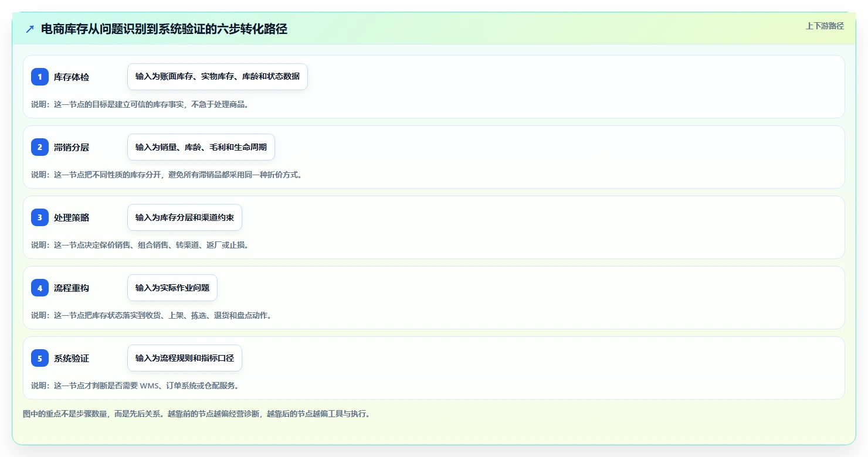The height and width of the screenshot is (457, 868).
Task: Click step number 4 badge for 流程重构
Action: tap(40, 288)
